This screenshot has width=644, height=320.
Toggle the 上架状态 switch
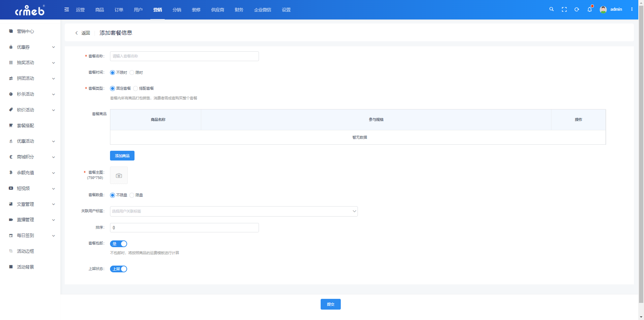click(x=119, y=269)
